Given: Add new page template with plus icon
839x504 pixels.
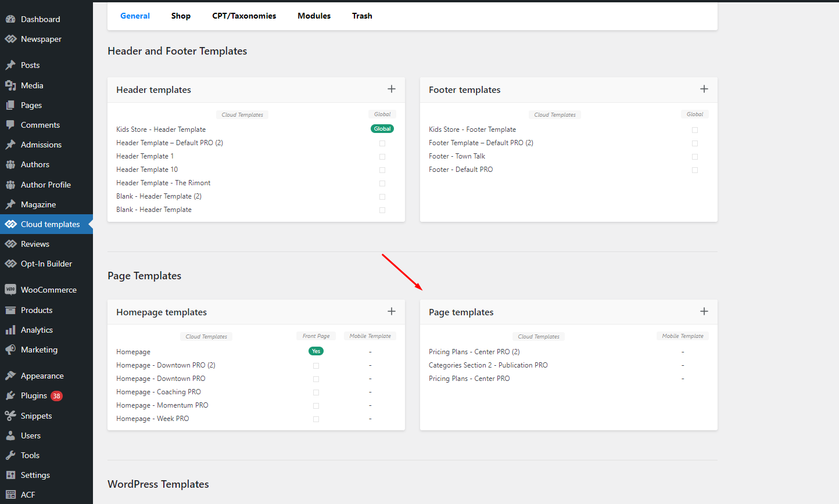Looking at the screenshot, I should pyautogui.click(x=704, y=311).
